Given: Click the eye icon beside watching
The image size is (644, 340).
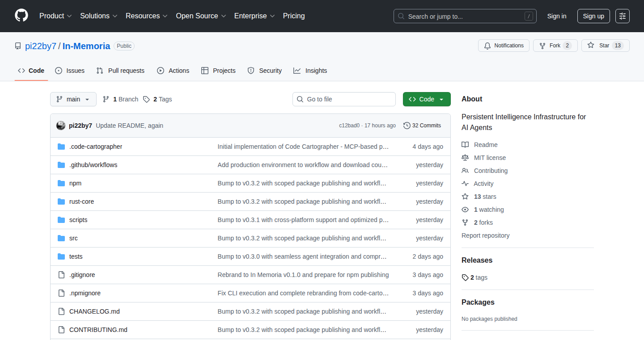Looking at the screenshot, I should (x=465, y=210).
